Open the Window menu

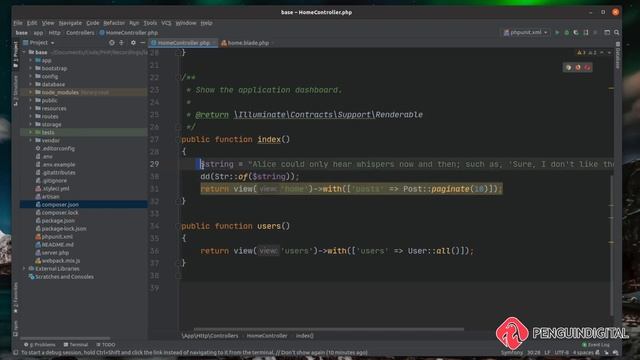click(x=186, y=23)
